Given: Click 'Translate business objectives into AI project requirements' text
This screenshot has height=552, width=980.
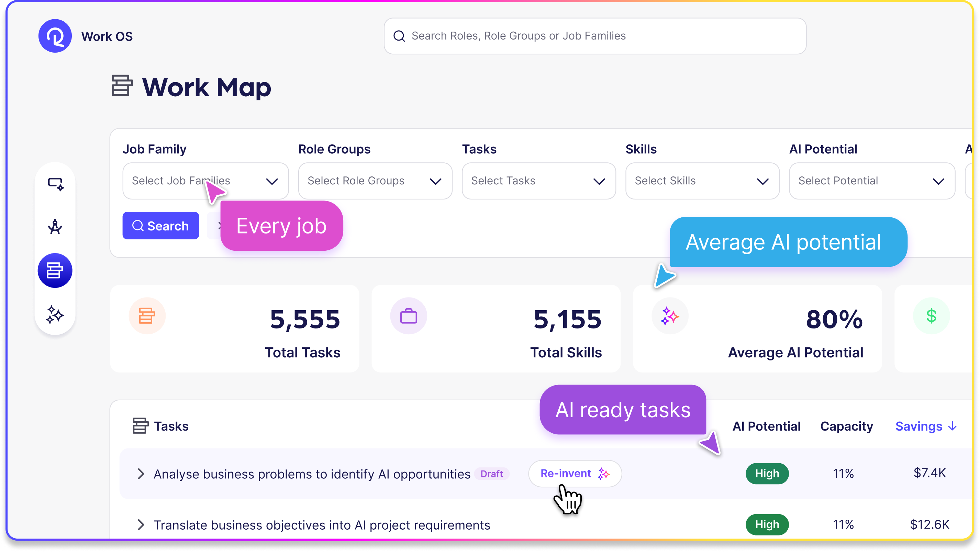Looking at the screenshot, I should click(322, 525).
